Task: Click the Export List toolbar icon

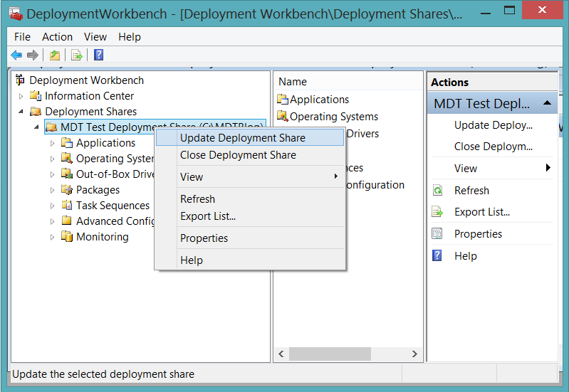Action: pyautogui.click(x=77, y=55)
